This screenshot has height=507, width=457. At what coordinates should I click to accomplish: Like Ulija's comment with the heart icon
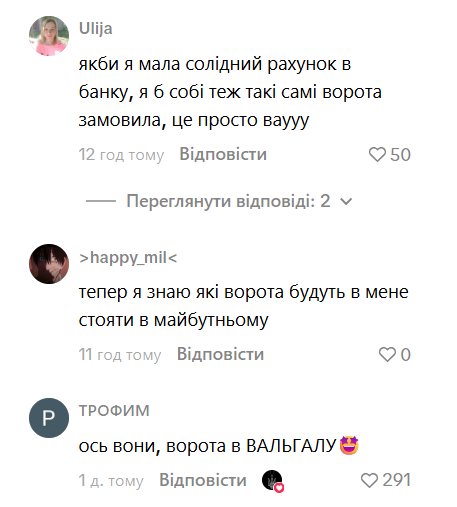(377, 155)
